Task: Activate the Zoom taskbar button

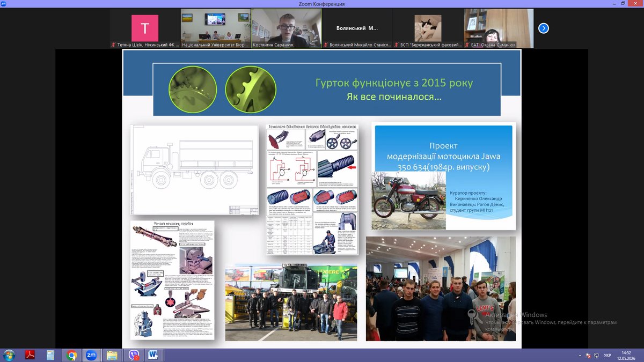Action: [91, 355]
